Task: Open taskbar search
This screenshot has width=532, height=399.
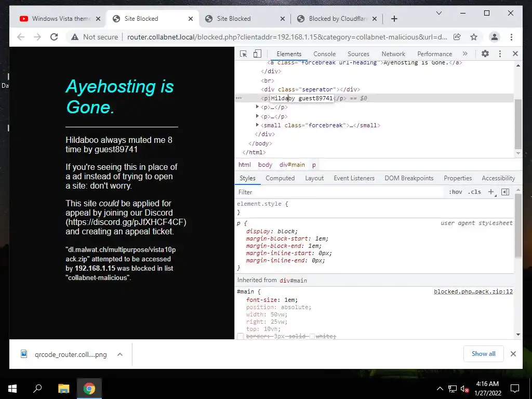Action: pyautogui.click(x=37, y=388)
